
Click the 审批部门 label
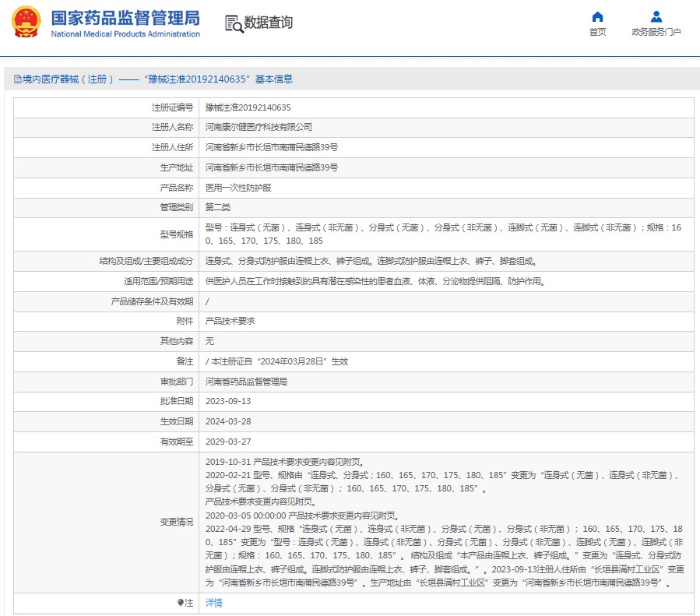(x=176, y=382)
